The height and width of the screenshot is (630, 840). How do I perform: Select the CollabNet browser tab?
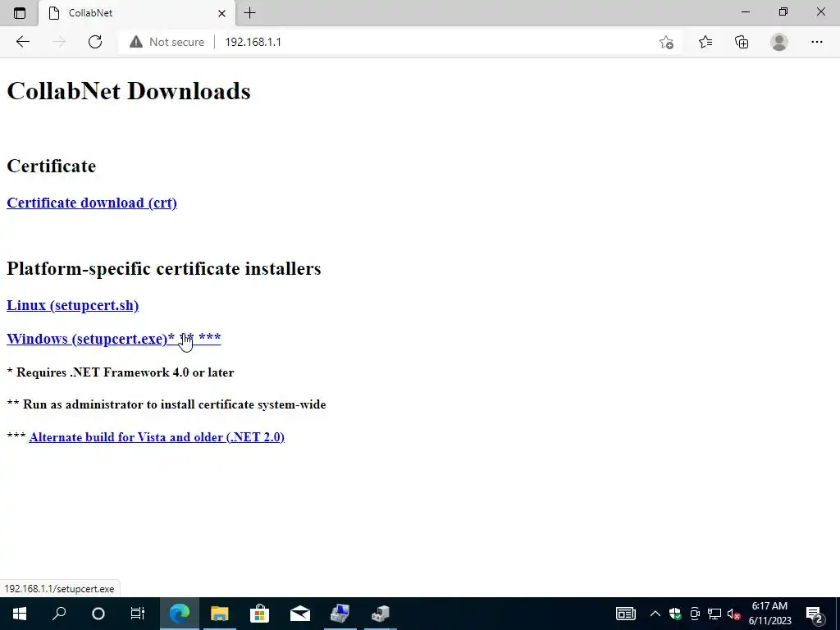tap(137, 13)
